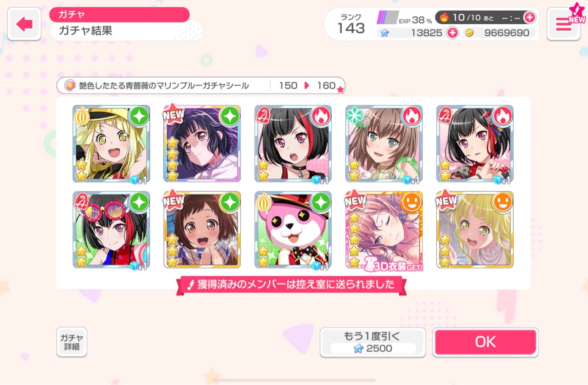The height and width of the screenshot is (385, 588).
Task: Click the OK button
Action: coord(486,342)
